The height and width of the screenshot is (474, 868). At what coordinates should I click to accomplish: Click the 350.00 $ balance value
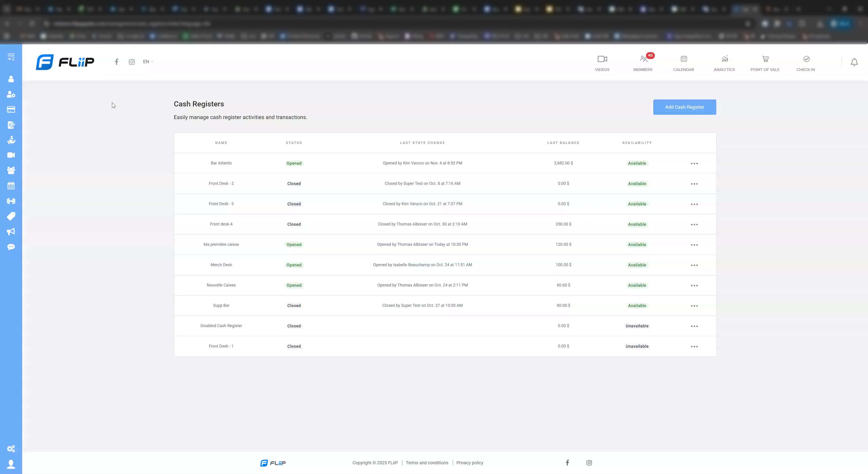click(x=563, y=224)
